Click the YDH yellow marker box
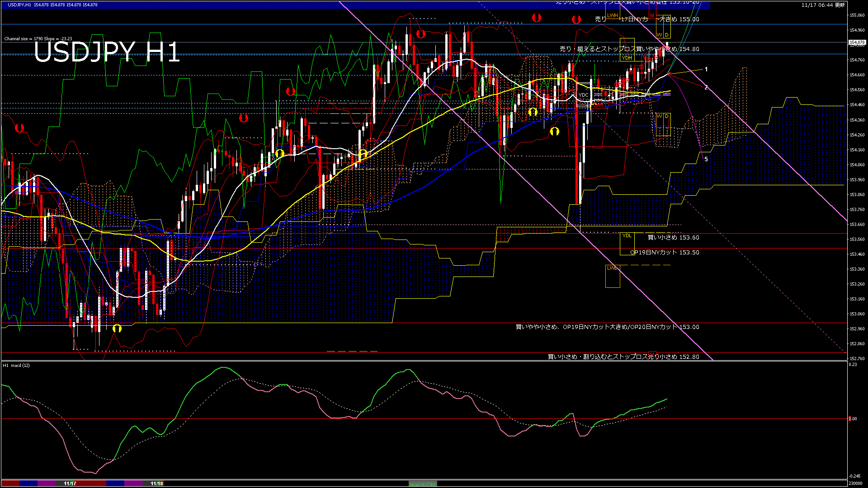This screenshot has width=868, height=488. click(627, 58)
